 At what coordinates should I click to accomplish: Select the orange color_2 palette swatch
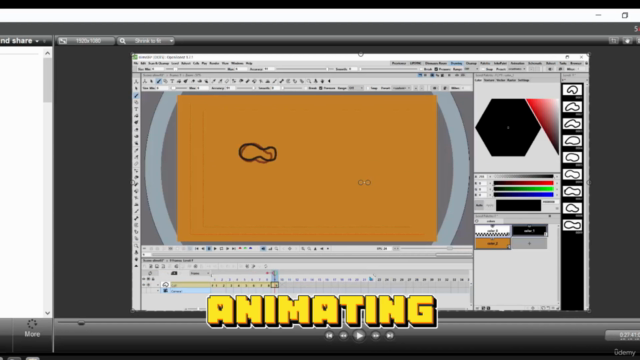click(x=493, y=243)
